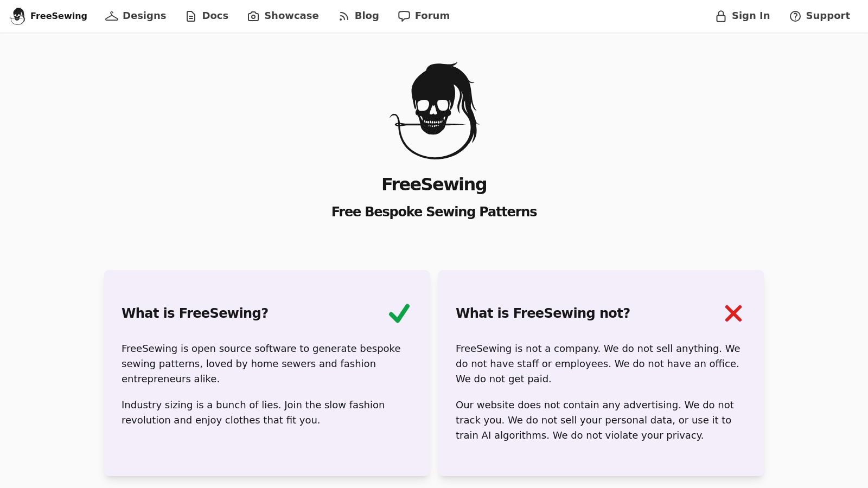Go to the Showcase page
Viewport: 868px width, 488px height.
[291, 16]
